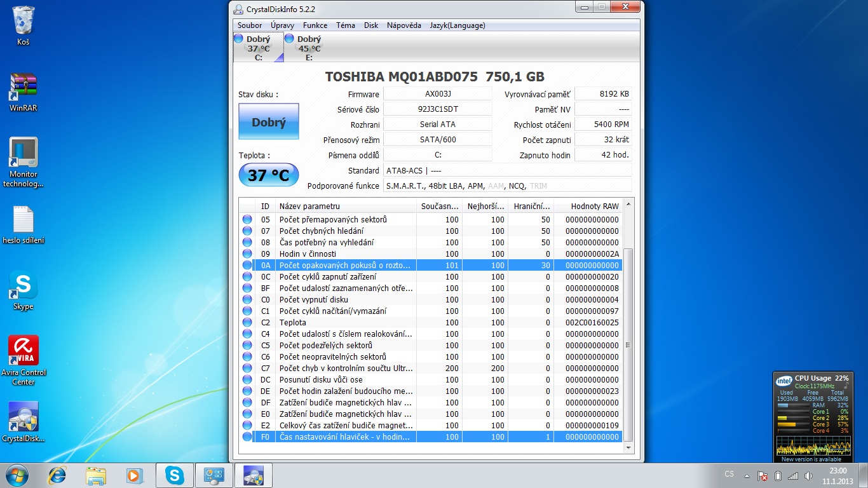Screen dimensions: 868x488
Task: Switch to Skype in the taskbar
Action: [x=175, y=475]
